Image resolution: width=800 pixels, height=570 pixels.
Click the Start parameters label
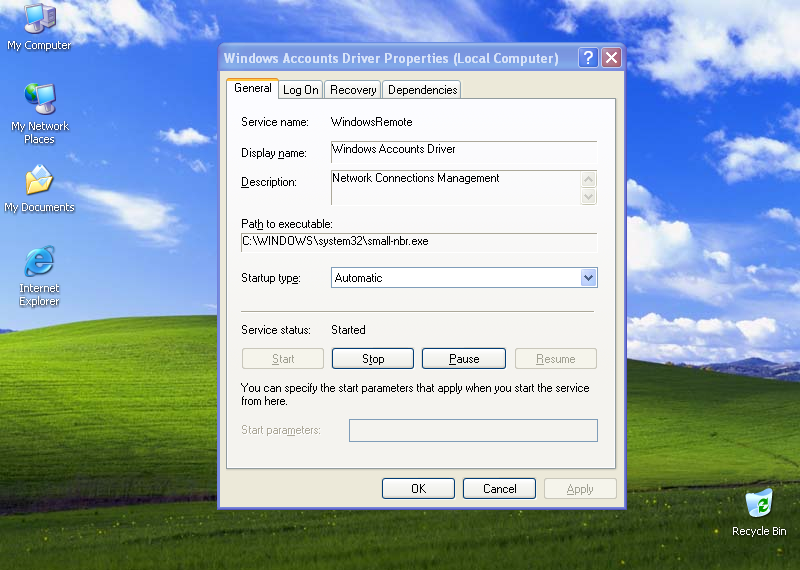(x=281, y=430)
